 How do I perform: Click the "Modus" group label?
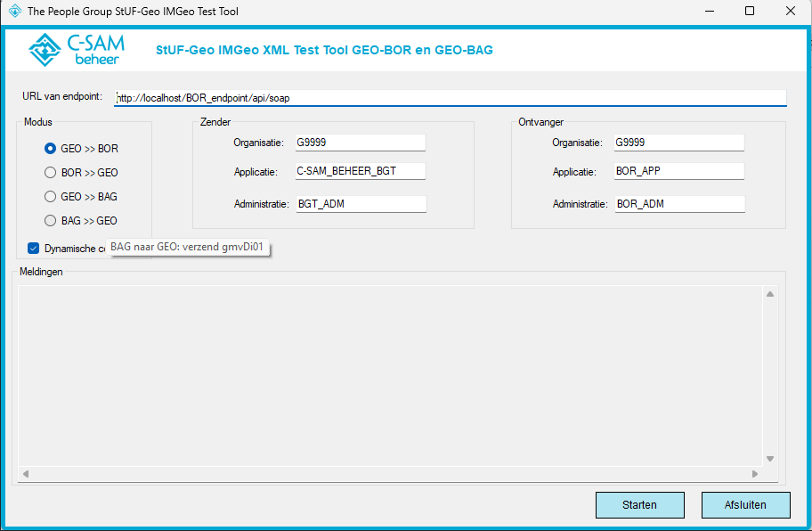(x=38, y=122)
